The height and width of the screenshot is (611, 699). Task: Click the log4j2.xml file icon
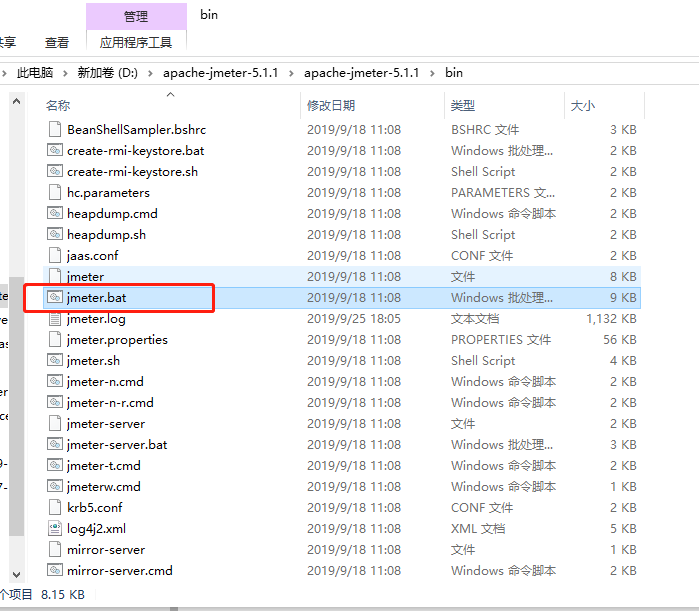pyautogui.click(x=55, y=528)
